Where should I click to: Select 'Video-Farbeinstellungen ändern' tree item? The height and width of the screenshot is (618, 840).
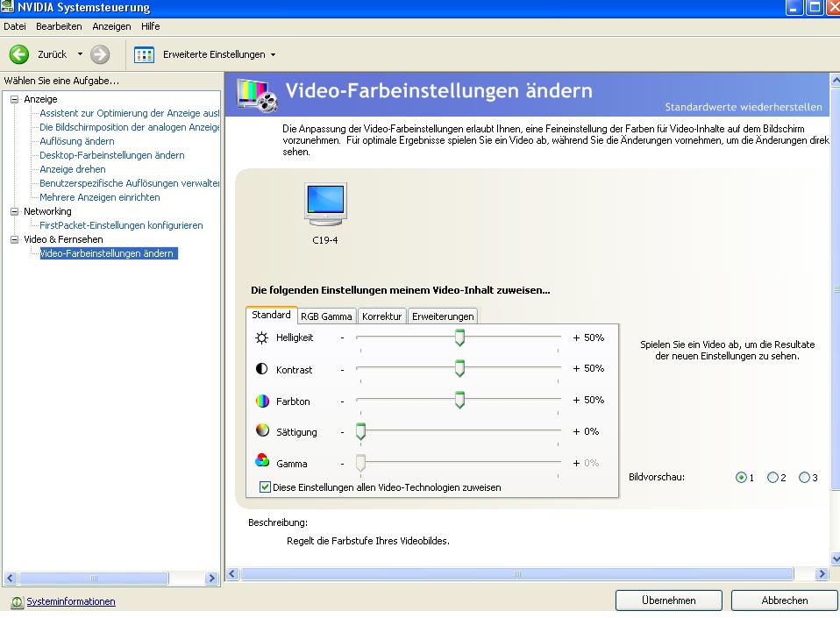tap(109, 253)
